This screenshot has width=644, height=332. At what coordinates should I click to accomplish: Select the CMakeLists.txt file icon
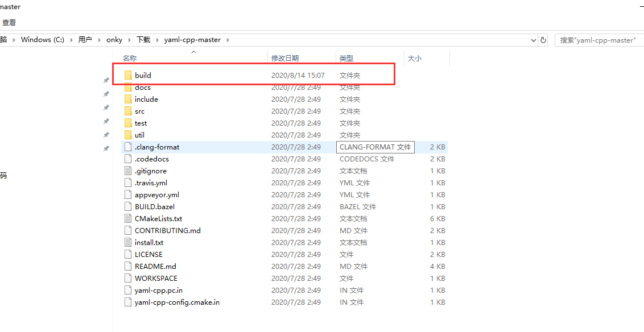[x=127, y=218]
